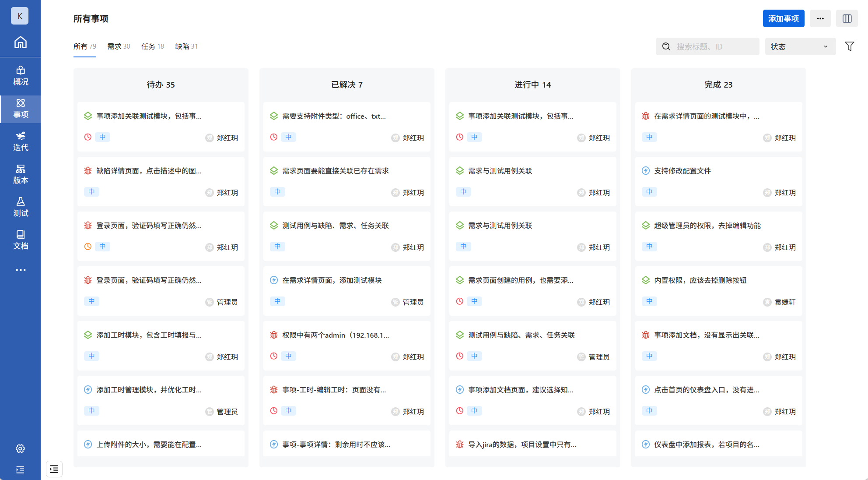The width and height of the screenshot is (868, 480).
Task: Click the home icon in sidebar
Action: pyautogui.click(x=20, y=42)
